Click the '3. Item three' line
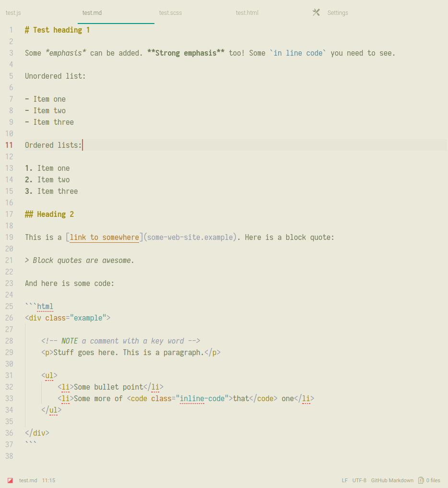This screenshot has width=448, height=488. [51, 191]
